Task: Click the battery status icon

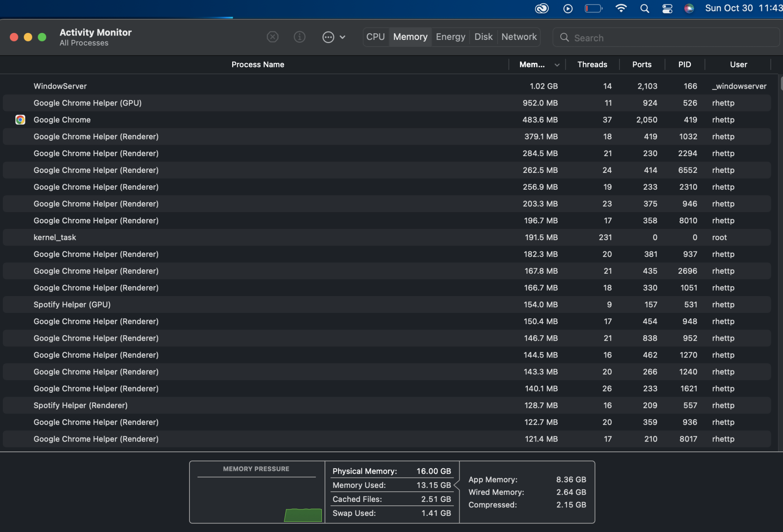Action: (594, 9)
